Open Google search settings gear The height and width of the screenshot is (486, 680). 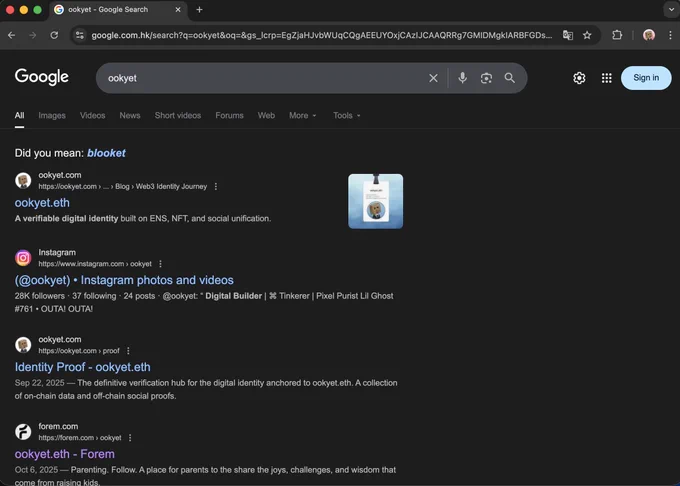click(x=579, y=78)
